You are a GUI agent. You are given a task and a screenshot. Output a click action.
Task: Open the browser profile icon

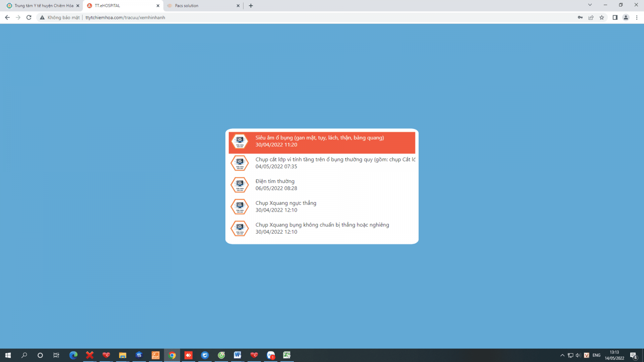click(x=625, y=18)
